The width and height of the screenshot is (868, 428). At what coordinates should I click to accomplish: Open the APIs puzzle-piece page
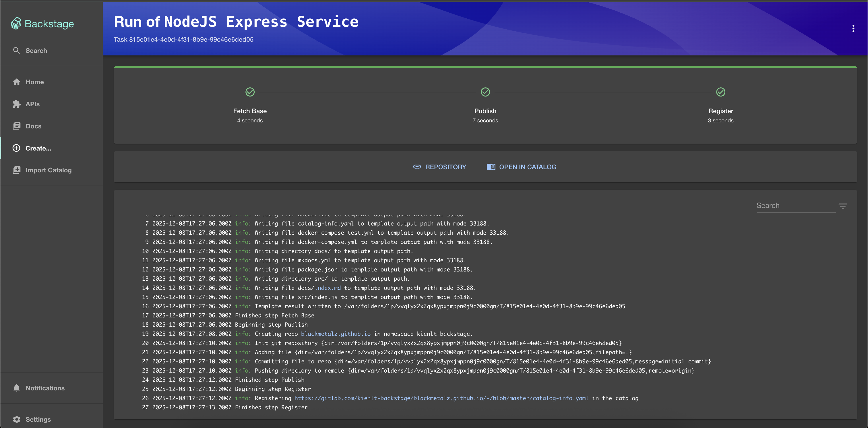pos(32,104)
